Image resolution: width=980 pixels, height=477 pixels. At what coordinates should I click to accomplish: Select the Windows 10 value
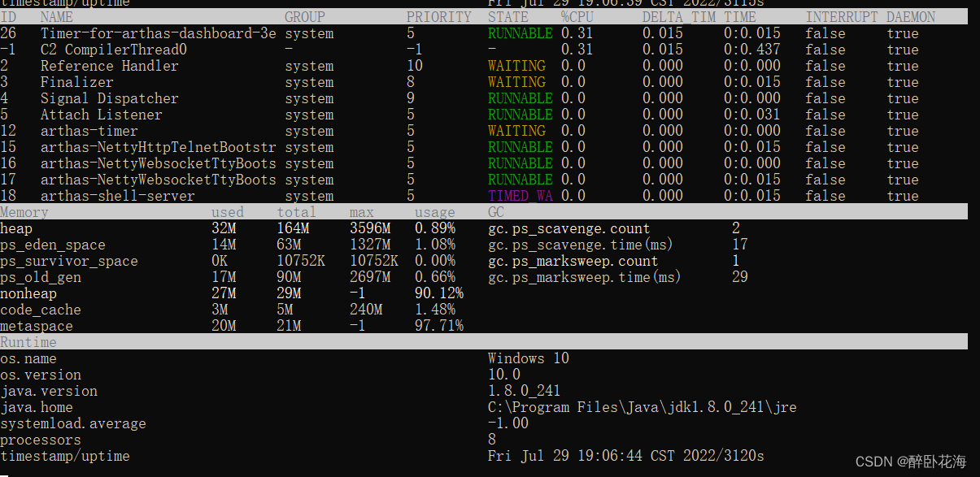click(x=529, y=358)
